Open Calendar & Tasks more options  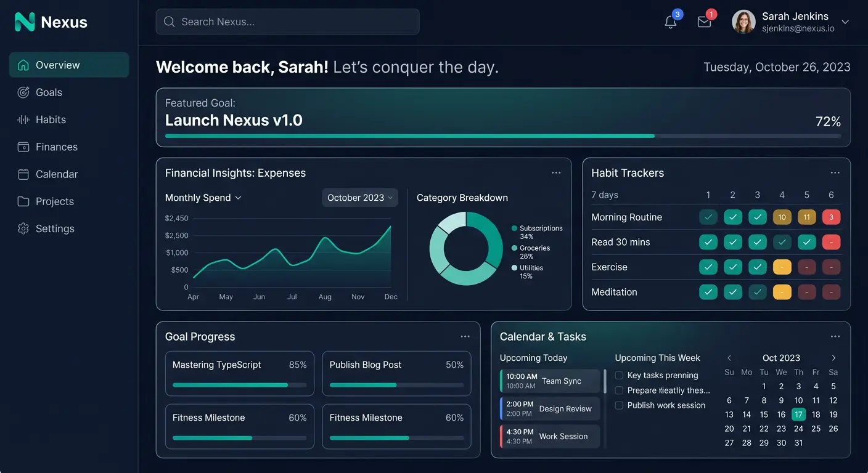click(x=835, y=337)
